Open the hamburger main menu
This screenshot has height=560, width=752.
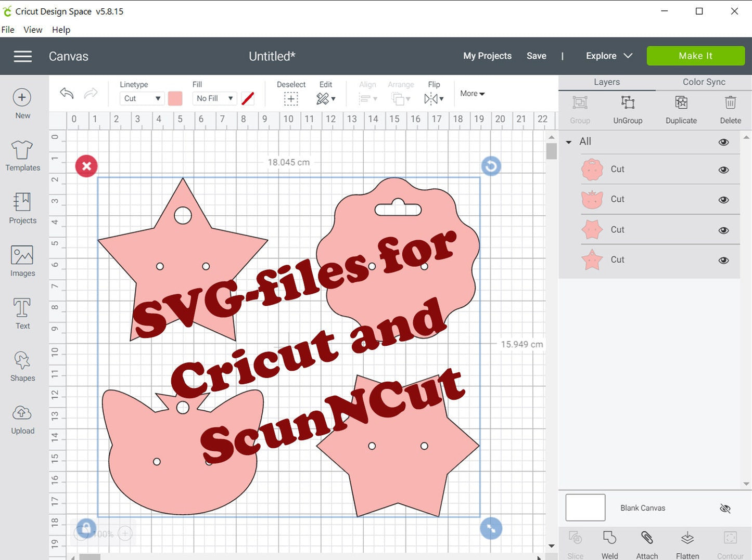click(x=22, y=56)
